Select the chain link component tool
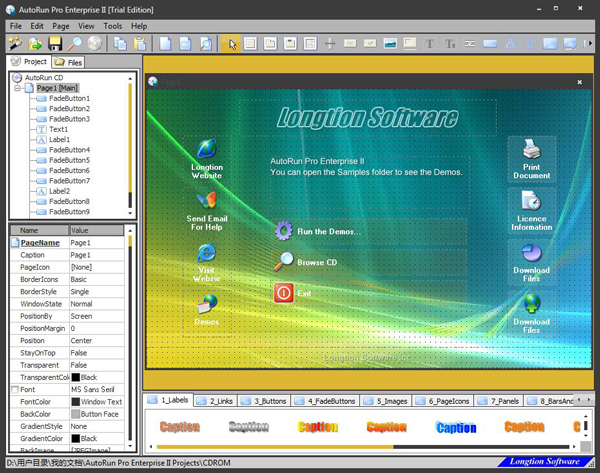The height and width of the screenshot is (473, 600). point(470,44)
